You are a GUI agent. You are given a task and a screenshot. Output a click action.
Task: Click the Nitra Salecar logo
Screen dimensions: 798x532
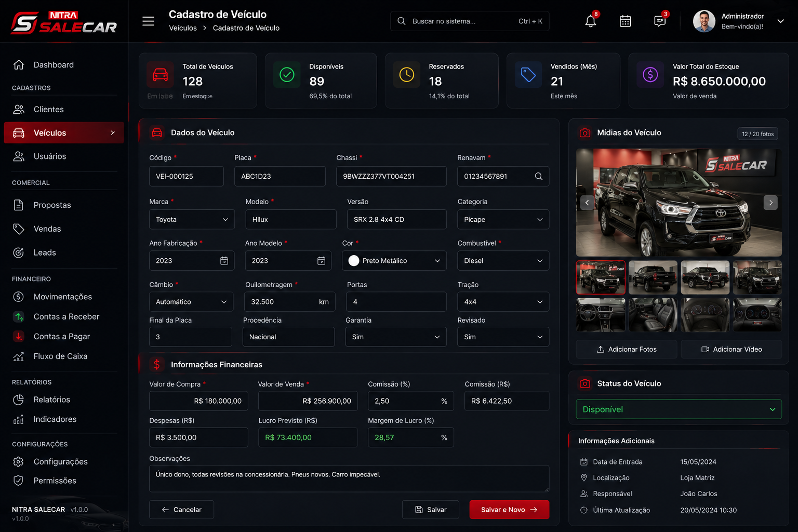(x=64, y=22)
